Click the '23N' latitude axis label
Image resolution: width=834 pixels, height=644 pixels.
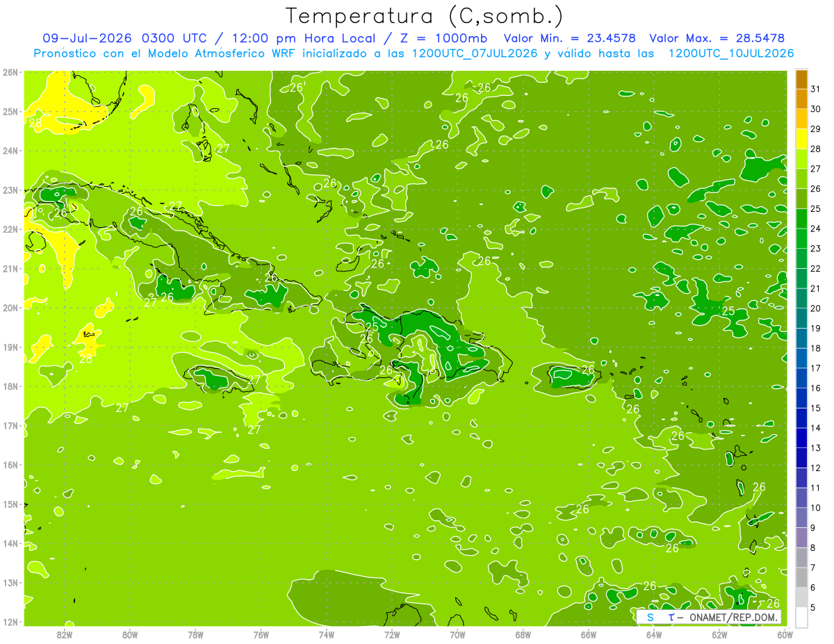point(10,190)
